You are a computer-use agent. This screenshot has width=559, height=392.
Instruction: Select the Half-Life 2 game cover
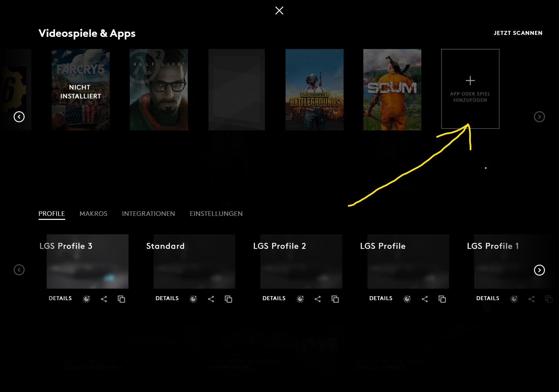[159, 90]
